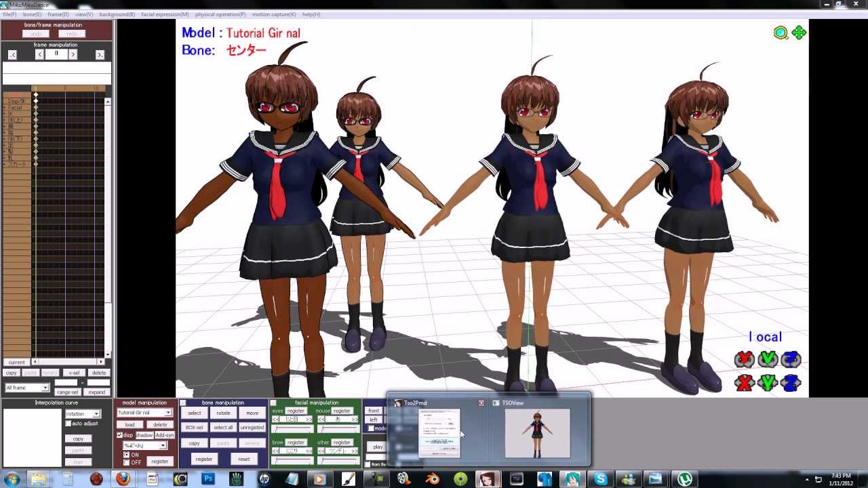The height and width of the screenshot is (488, 868).
Task: Click the load model button
Action: tap(130, 424)
